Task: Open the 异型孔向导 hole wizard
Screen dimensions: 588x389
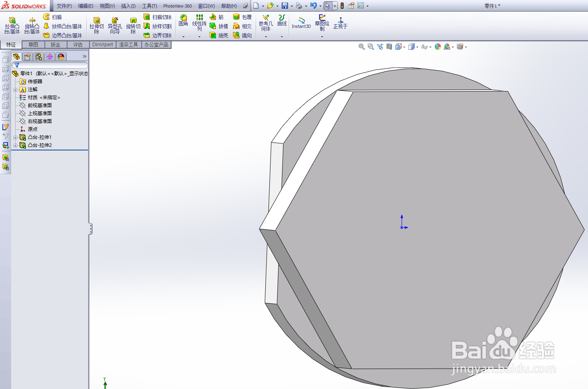Action: pyautogui.click(x=115, y=25)
